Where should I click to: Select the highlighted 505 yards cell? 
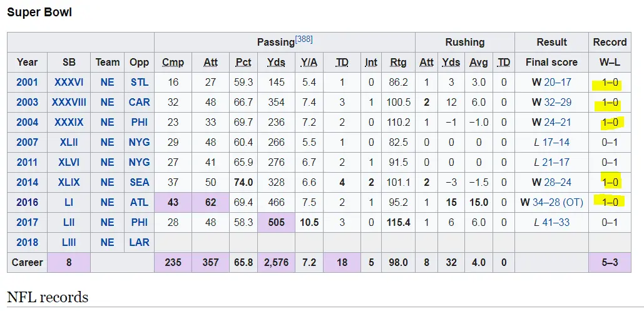tap(276, 222)
